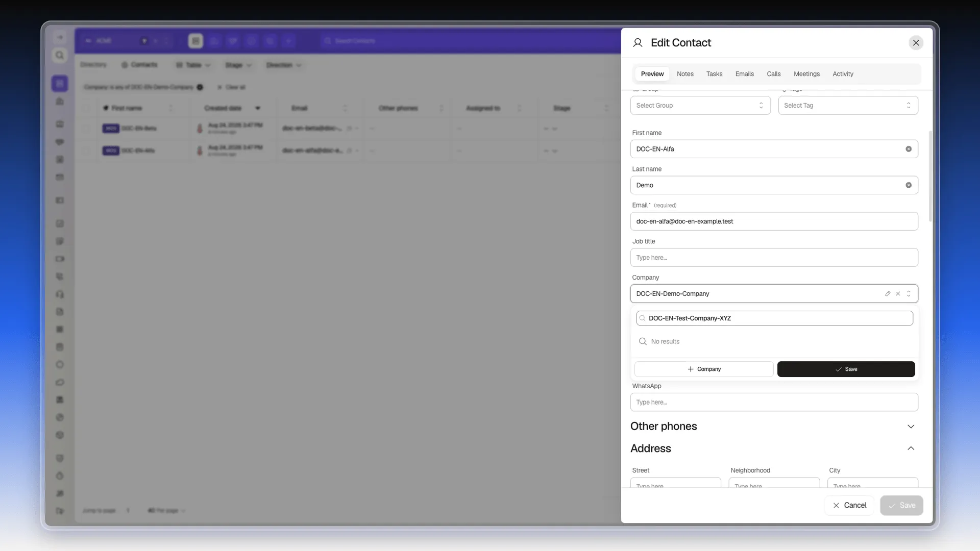
Task: Click the panel's vertical scrollbar
Action: click(930, 176)
